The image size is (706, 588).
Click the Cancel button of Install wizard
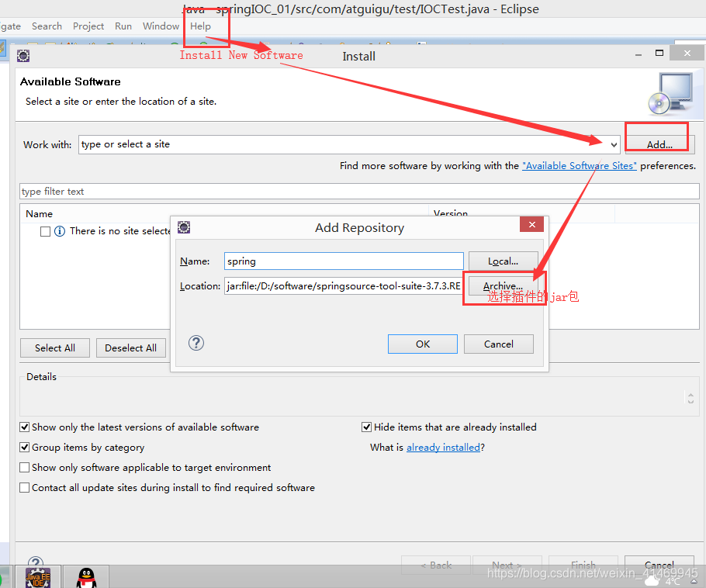[x=659, y=565]
